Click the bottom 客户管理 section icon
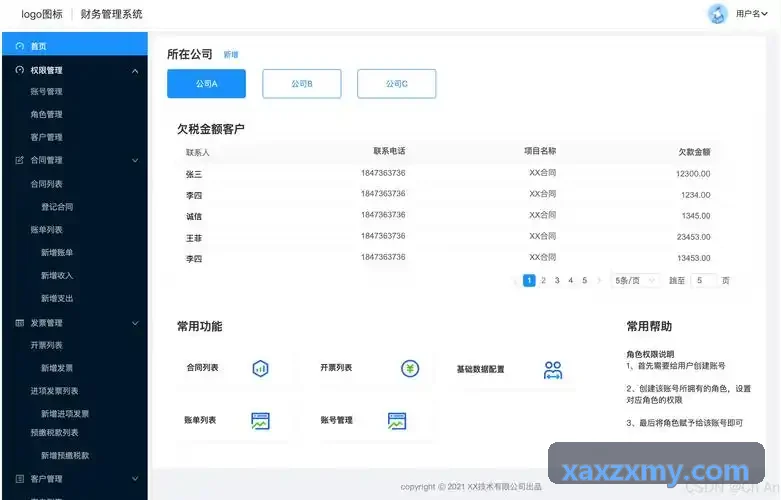781x500 pixels. coord(19,479)
